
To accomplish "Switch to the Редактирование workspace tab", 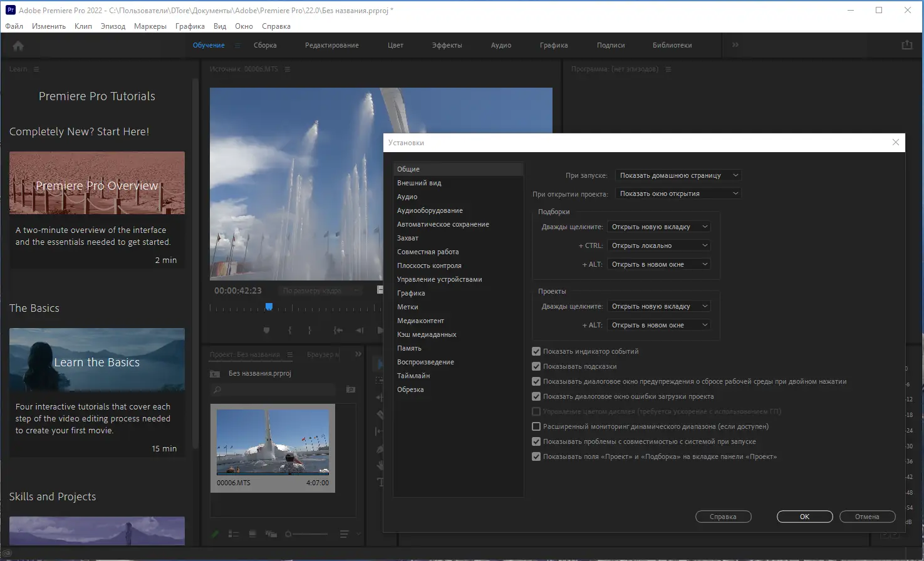I will pyautogui.click(x=331, y=45).
